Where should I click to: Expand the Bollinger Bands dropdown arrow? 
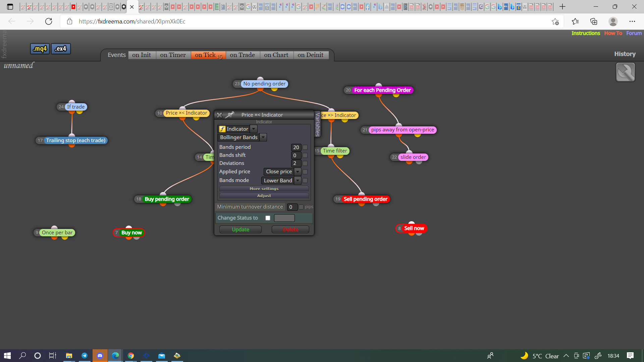[263, 137]
